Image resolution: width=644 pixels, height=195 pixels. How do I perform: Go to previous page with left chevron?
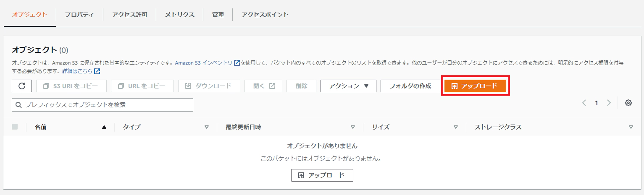coord(584,103)
